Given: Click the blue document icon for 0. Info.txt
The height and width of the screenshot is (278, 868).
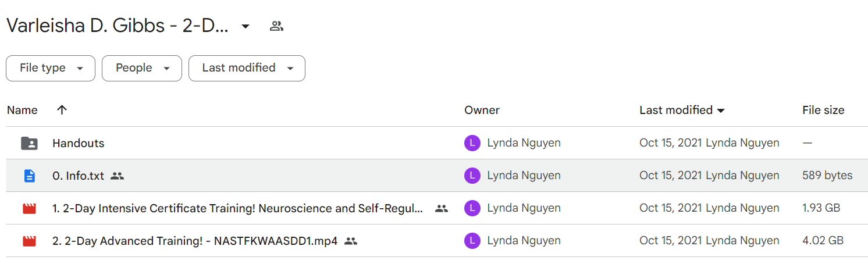Looking at the screenshot, I should coord(29,176).
